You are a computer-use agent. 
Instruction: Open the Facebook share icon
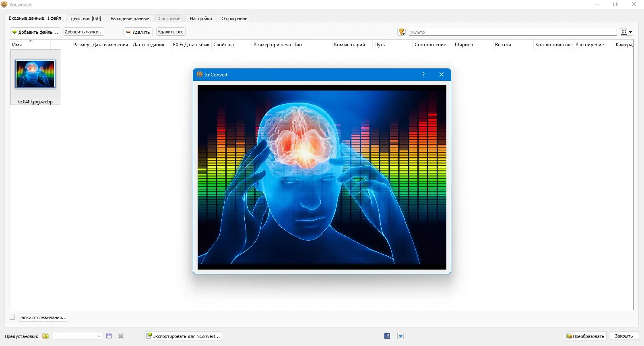pyautogui.click(x=387, y=336)
